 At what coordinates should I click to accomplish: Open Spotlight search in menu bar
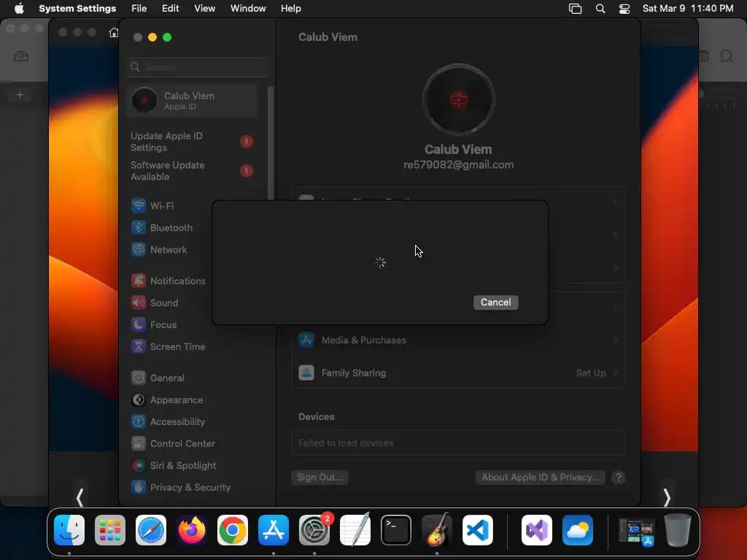(600, 9)
